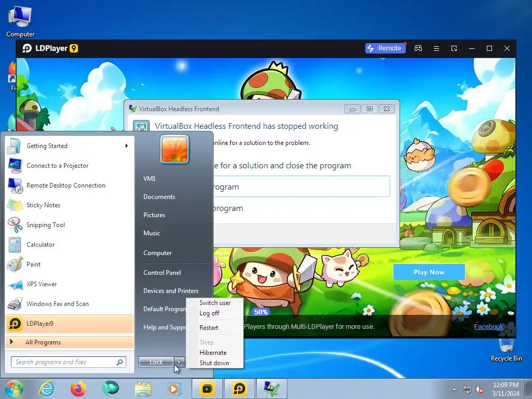Screen dimensions: 532x399
Task: Click the Windows Start orb
Action: pos(14,389)
